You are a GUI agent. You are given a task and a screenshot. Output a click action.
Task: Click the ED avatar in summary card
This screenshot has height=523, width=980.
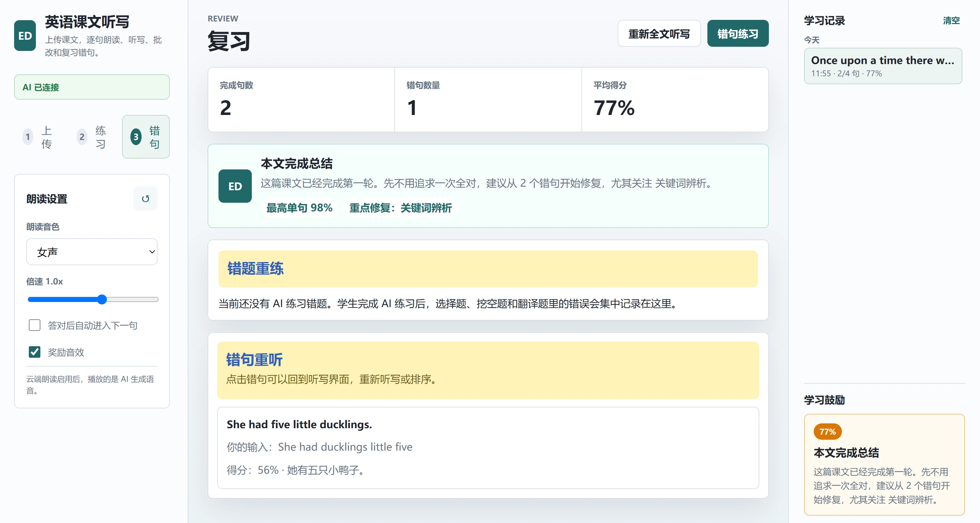(235, 186)
